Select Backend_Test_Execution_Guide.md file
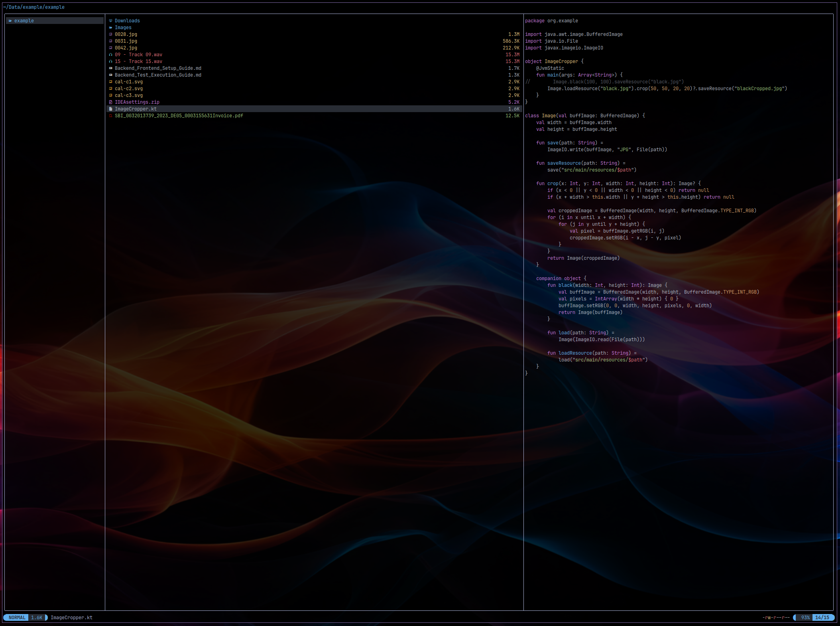 [x=158, y=75]
